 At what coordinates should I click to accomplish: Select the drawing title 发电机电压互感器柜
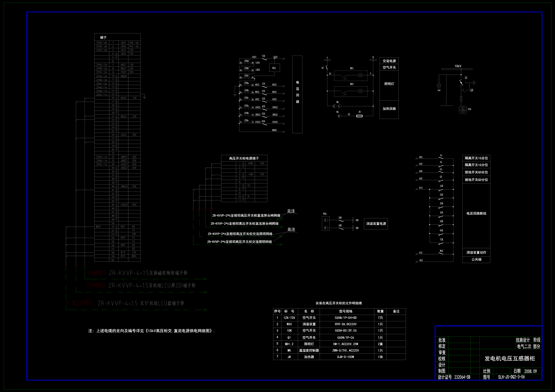[x=510, y=358]
